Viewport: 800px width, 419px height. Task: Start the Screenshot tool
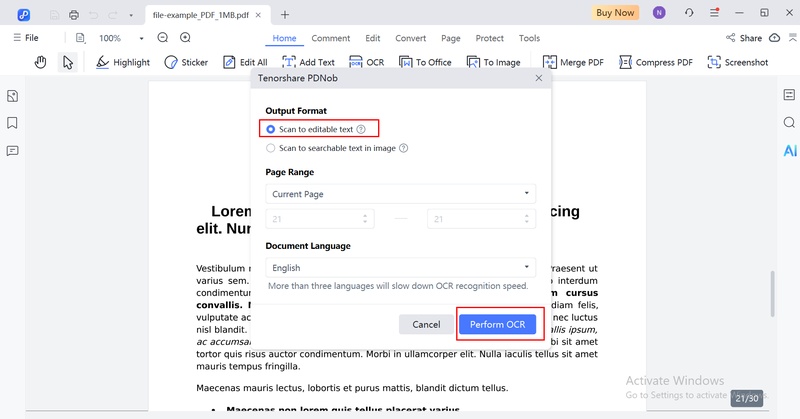pos(738,62)
